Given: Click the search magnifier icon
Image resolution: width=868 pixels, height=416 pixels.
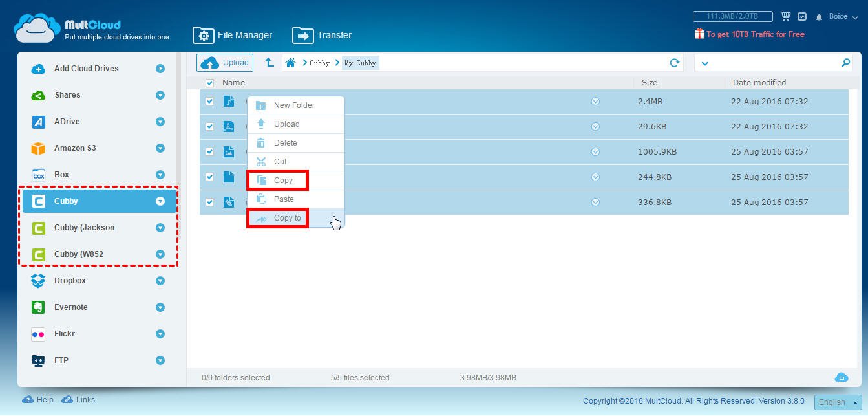Looking at the screenshot, I should [845, 63].
